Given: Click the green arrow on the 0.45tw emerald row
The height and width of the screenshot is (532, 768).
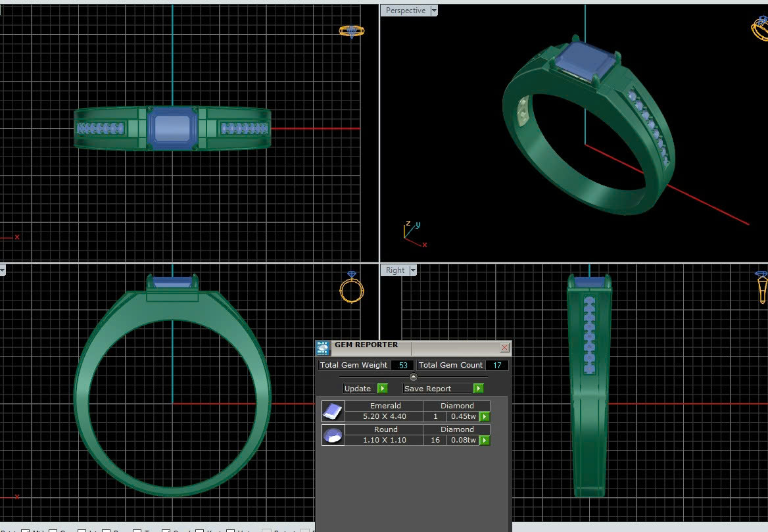Looking at the screenshot, I should click(485, 417).
